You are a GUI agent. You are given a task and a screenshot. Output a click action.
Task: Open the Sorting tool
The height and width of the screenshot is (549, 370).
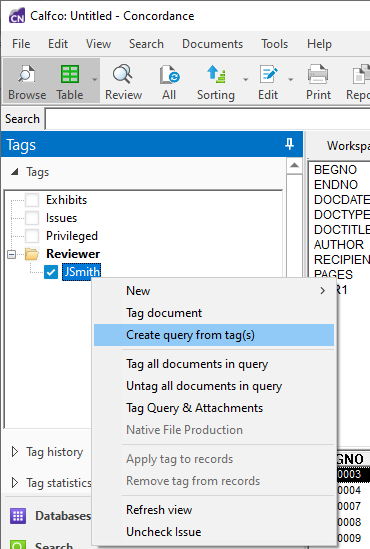(x=216, y=82)
